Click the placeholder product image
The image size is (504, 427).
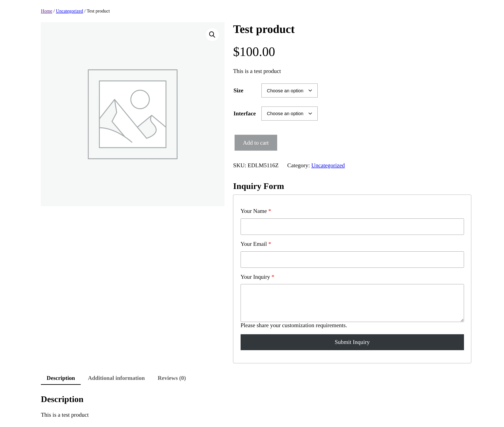(133, 114)
